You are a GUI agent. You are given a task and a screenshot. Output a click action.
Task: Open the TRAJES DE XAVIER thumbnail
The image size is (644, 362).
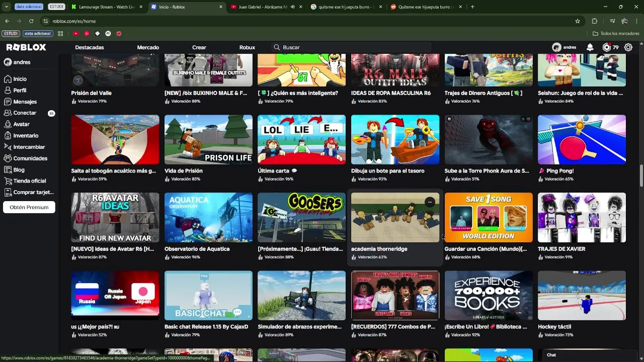582,218
